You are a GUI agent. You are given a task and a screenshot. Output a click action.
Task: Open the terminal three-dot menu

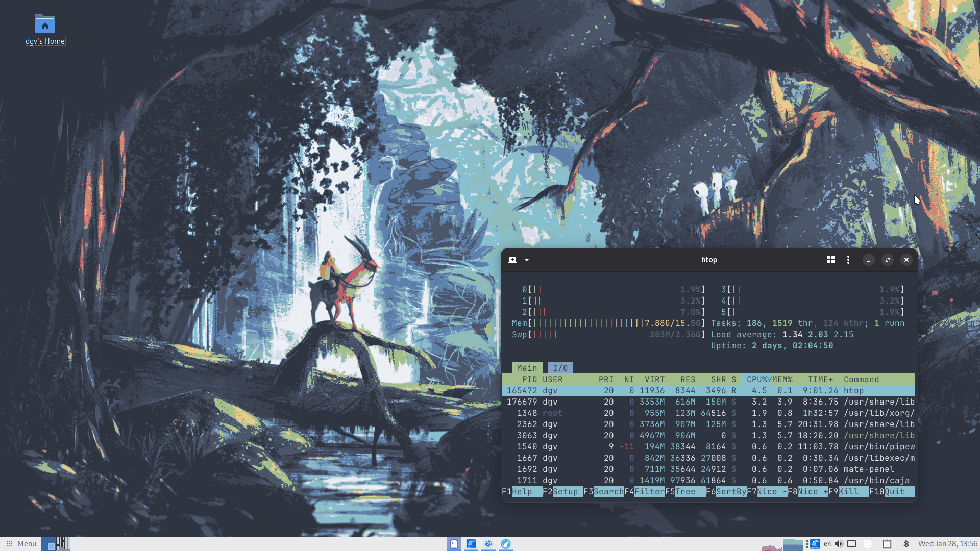[x=848, y=260]
